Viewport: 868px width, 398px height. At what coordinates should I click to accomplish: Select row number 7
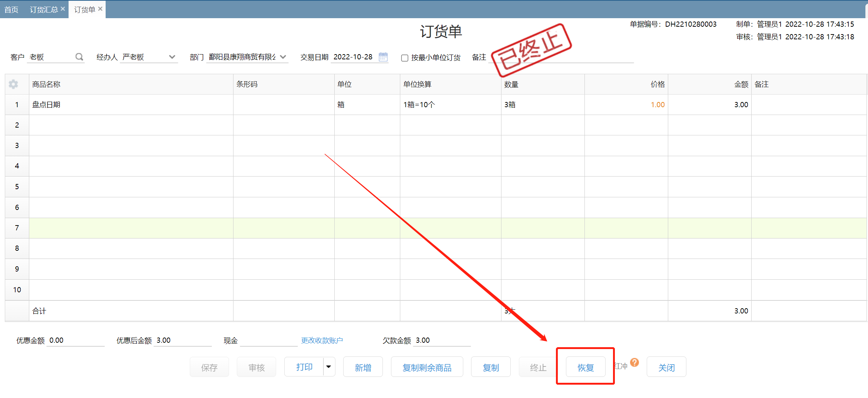(17, 228)
